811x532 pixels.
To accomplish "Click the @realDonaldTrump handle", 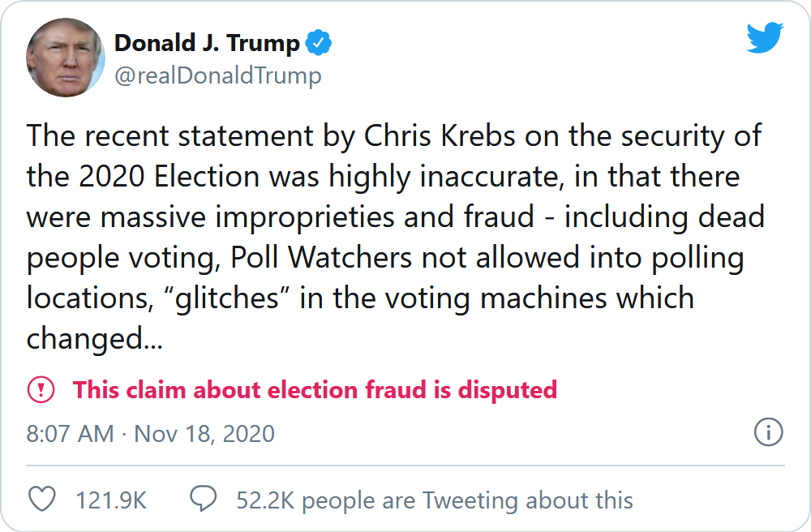I will [x=217, y=76].
